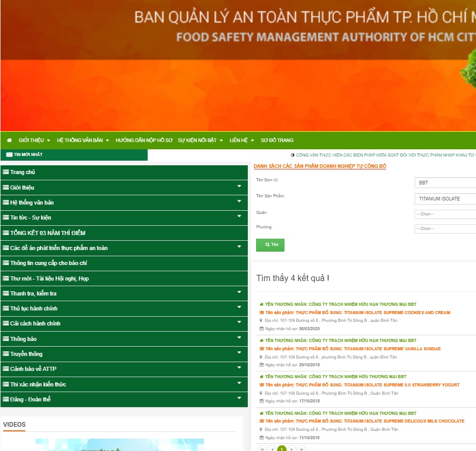Click calendar icon next to 17/10/2018
The width and height of the screenshot is (476, 451).
click(261, 401)
